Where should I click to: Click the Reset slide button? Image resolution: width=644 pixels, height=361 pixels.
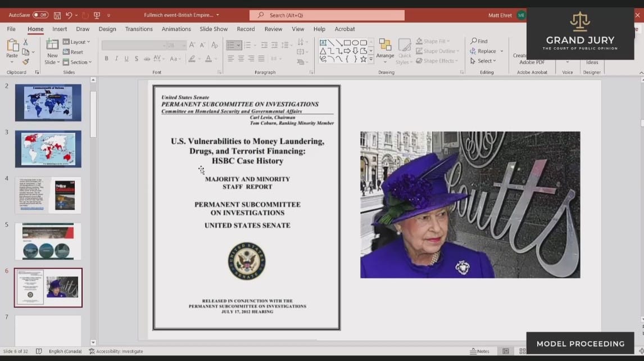[73, 52]
